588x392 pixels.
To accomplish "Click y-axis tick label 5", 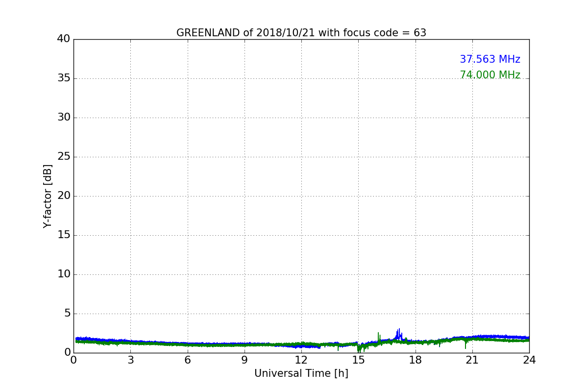I will click(67, 314).
